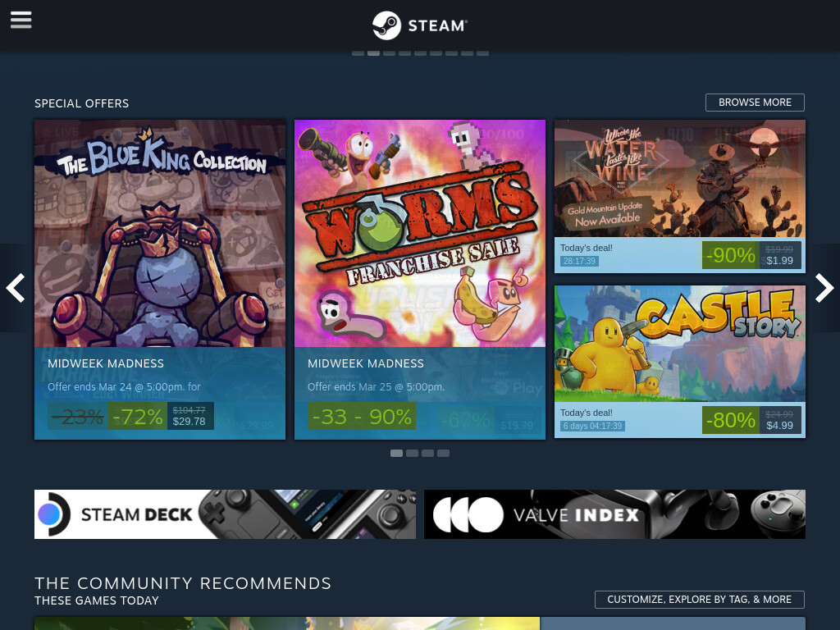840x630 pixels.
Task: Open the Valve Index banner
Action: 614,514
